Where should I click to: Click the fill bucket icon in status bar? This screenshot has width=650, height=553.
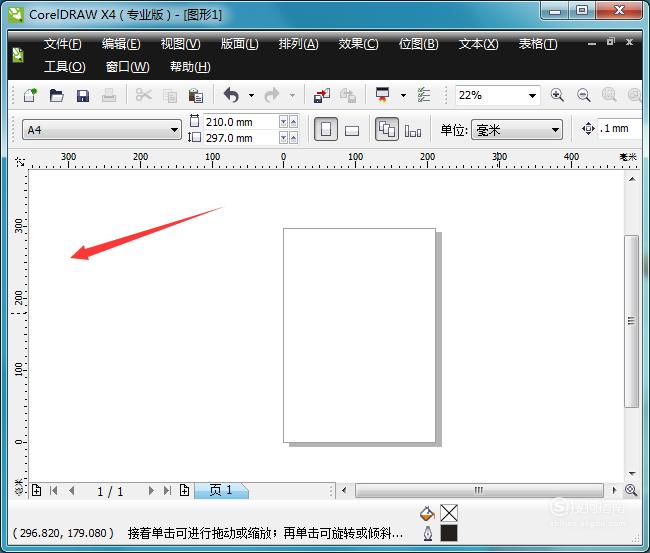point(427,514)
